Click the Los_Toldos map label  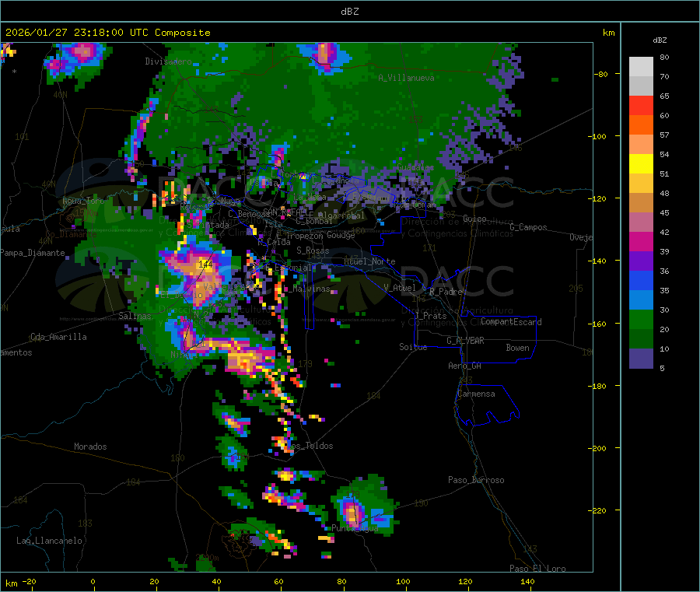310,446
